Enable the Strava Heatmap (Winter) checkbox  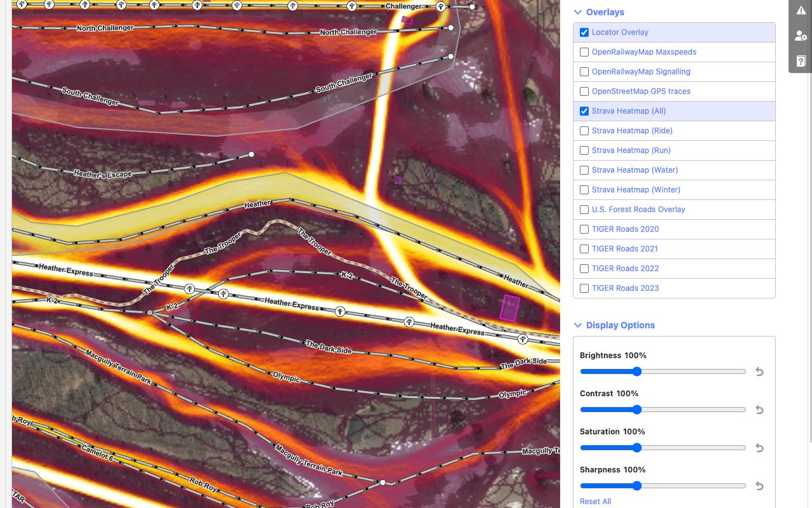click(x=584, y=190)
